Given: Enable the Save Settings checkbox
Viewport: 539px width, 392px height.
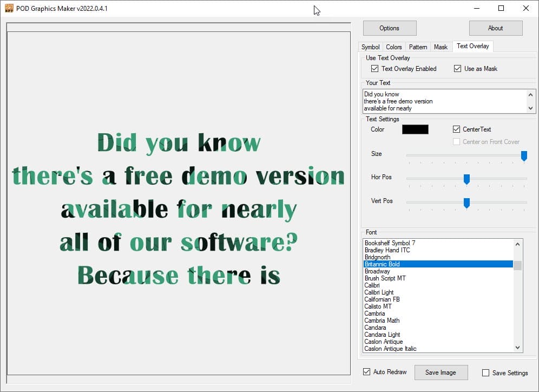Looking at the screenshot, I should click(485, 373).
